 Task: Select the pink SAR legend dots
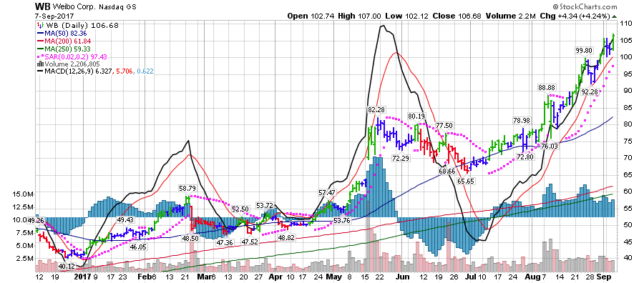click(40, 56)
